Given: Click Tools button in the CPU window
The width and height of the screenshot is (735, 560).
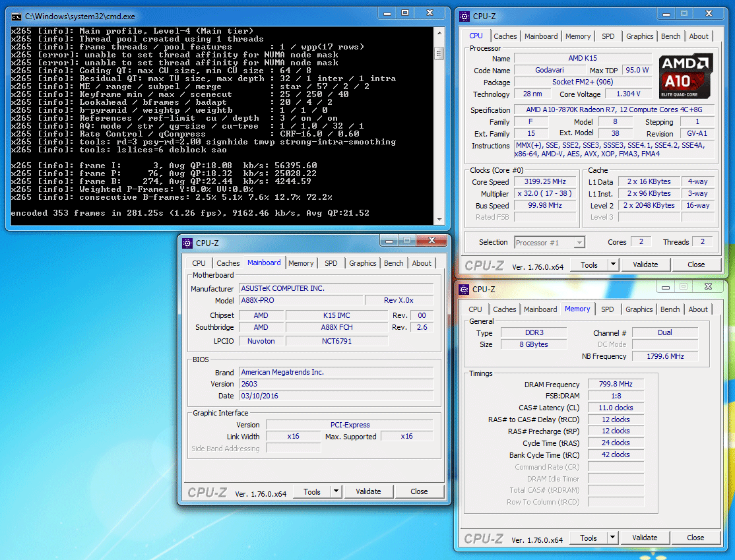Looking at the screenshot, I should pyautogui.click(x=589, y=264).
